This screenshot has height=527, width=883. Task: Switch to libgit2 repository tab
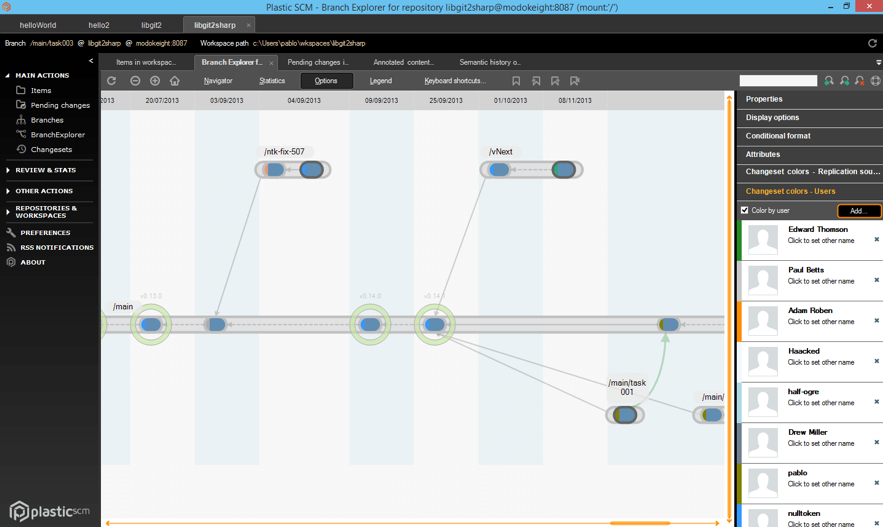click(151, 25)
